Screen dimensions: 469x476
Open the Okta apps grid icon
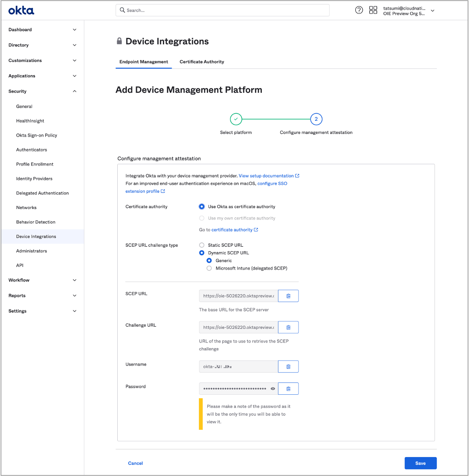pos(373,10)
